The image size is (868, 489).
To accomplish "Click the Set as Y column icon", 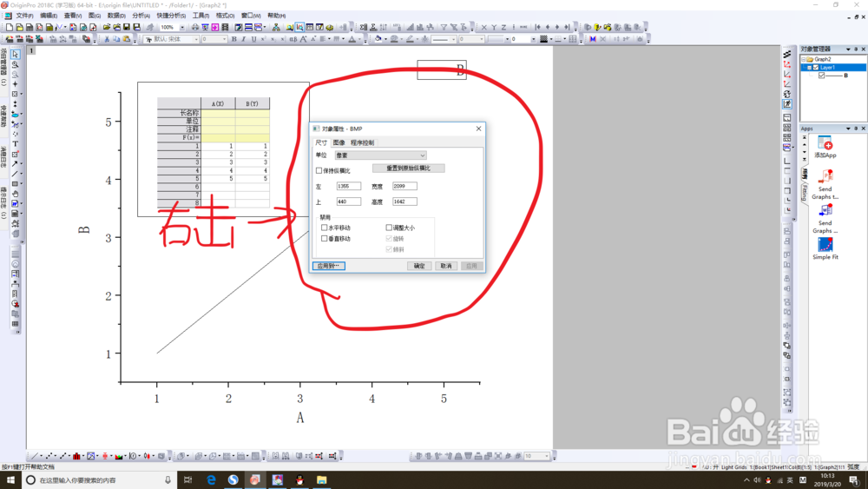I will coord(494,27).
